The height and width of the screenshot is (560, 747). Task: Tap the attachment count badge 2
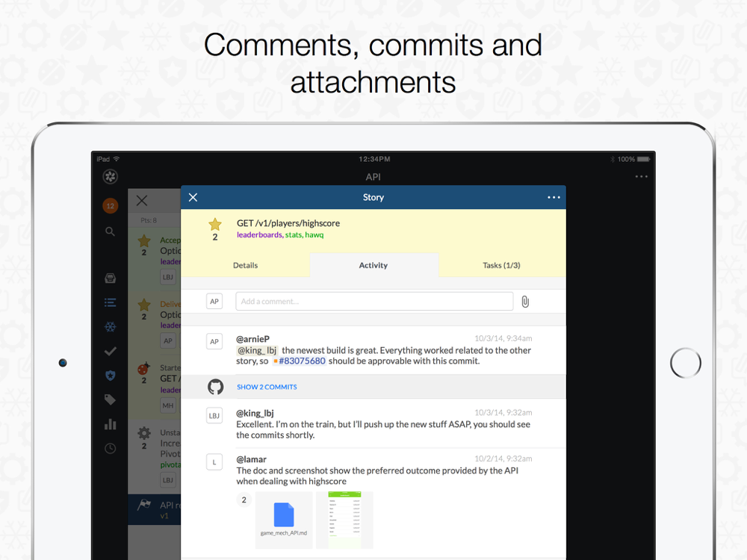(x=244, y=500)
